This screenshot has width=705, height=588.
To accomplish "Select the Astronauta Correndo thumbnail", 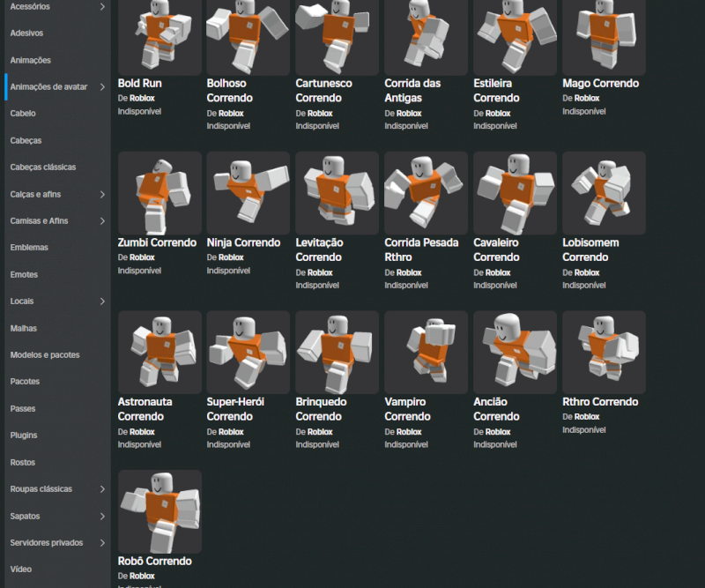I will coord(160,352).
